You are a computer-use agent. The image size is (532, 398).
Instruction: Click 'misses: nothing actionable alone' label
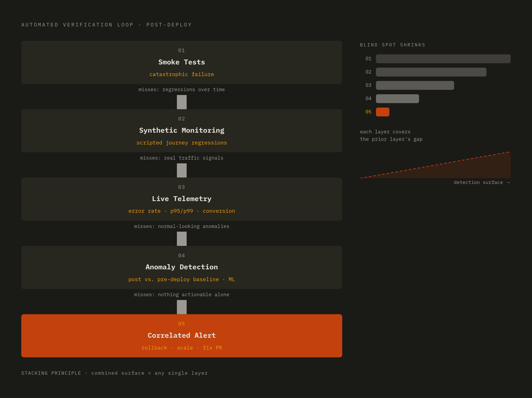pyautogui.click(x=182, y=295)
